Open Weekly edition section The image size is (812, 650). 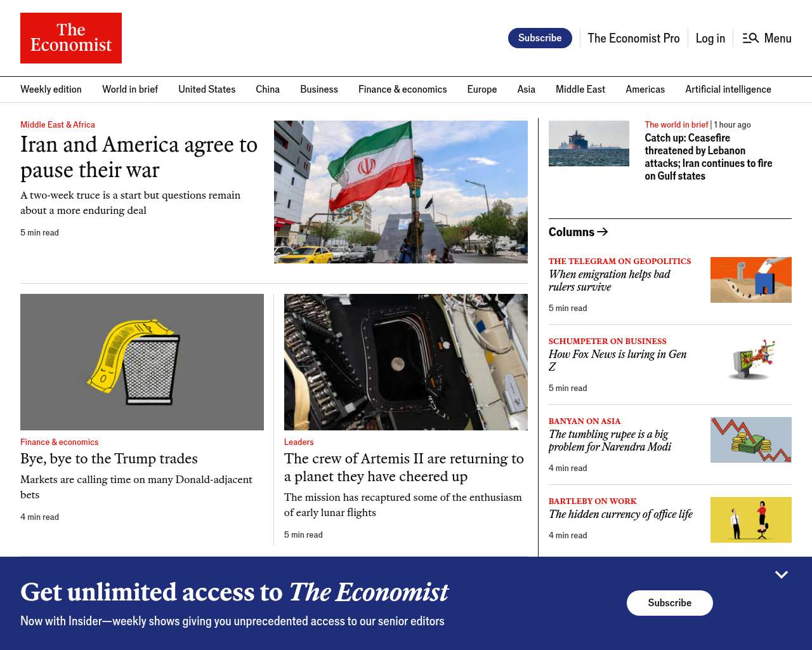tap(51, 90)
